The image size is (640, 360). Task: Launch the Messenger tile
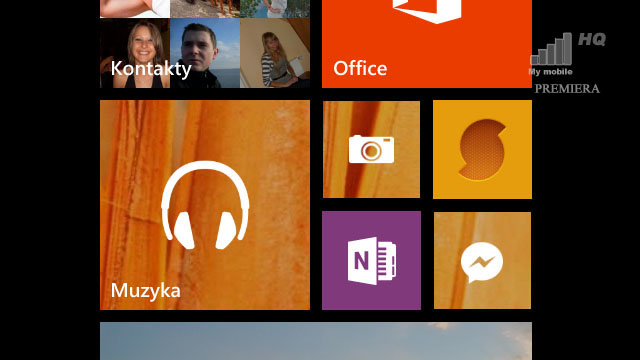click(482, 260)
